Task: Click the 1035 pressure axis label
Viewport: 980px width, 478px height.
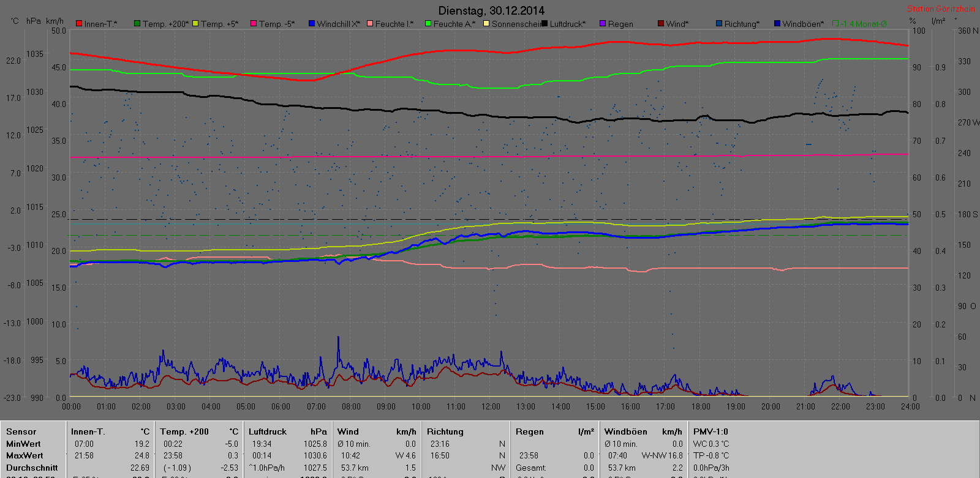Action: [x=35, y=54]
